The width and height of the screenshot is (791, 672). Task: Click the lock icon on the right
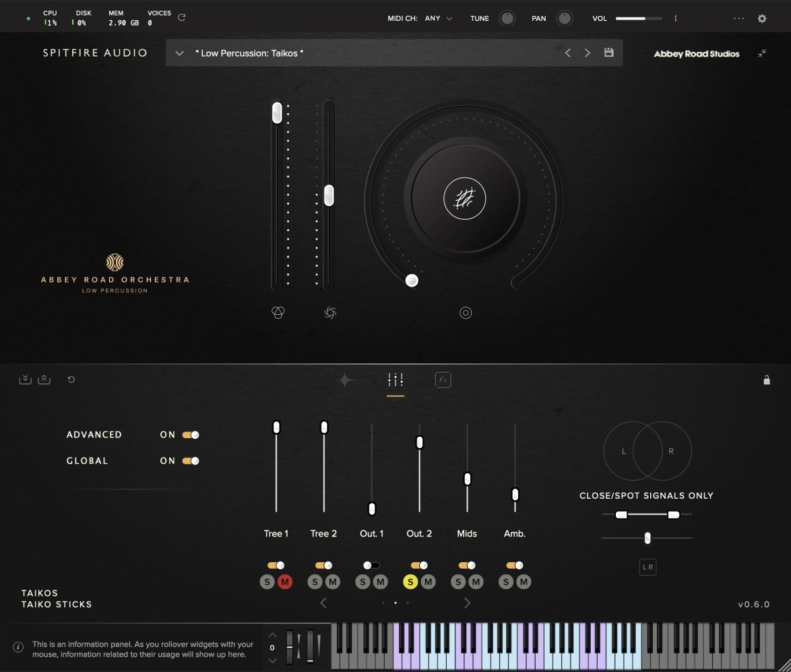click(767, 379)
